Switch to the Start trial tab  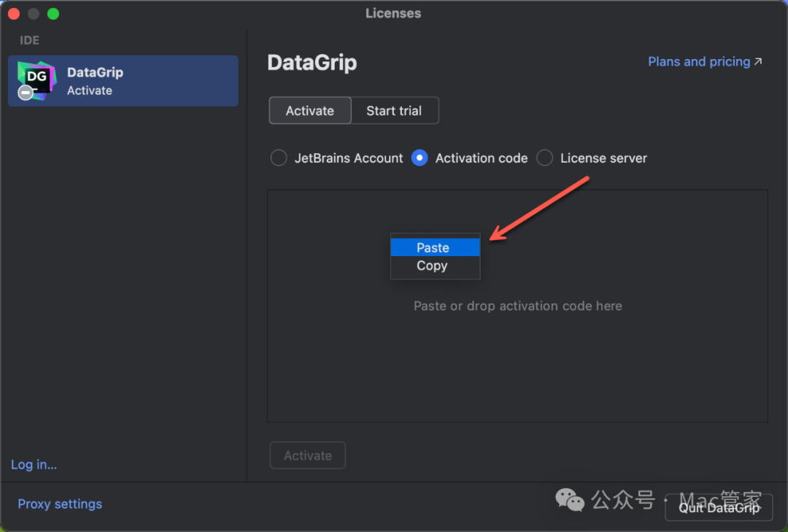point(394,111)
